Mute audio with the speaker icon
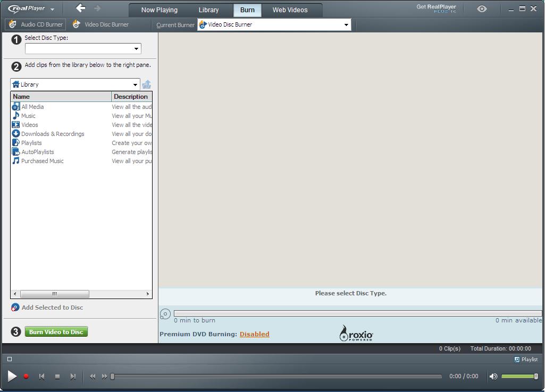 [493, 377]
